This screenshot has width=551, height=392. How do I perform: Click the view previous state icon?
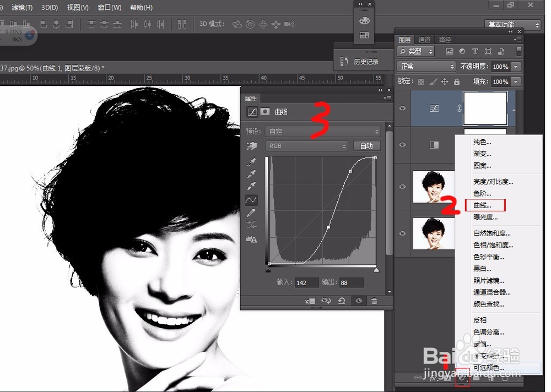click(x=326, y=301)
